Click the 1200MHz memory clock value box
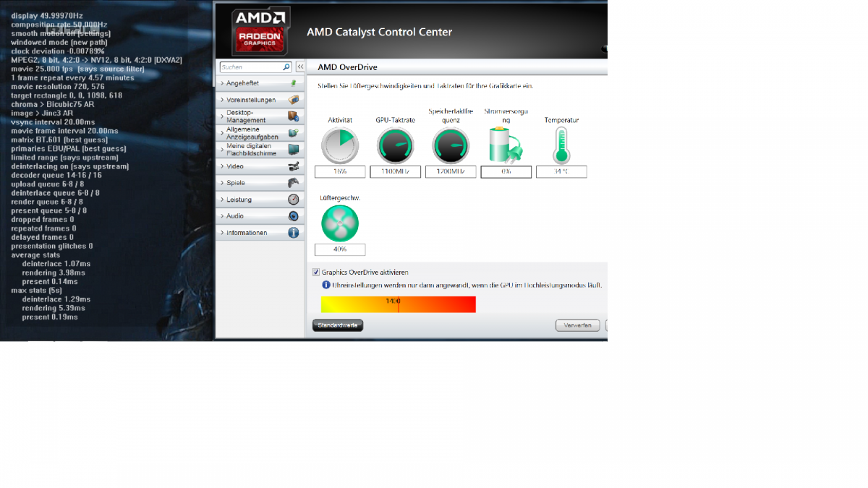868x488 pixels. tap(451, 172)
